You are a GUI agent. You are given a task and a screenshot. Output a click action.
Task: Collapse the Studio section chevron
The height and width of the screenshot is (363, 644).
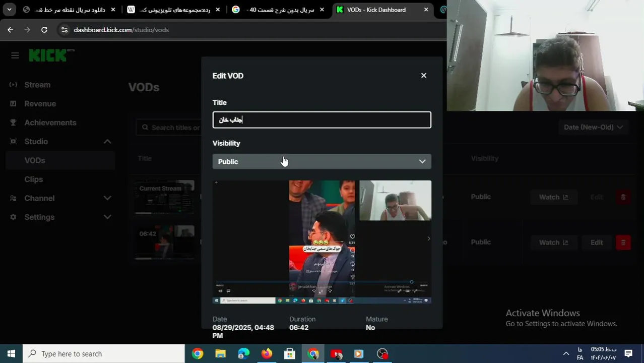[x=107, y=142]
